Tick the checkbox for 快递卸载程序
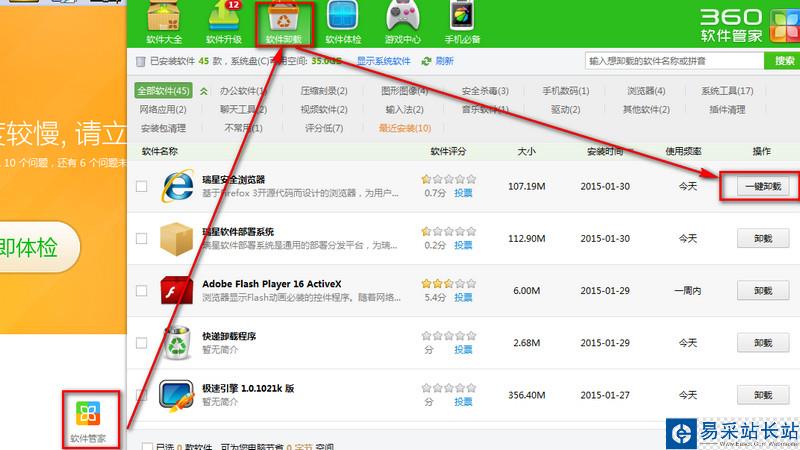 [141, 343]
